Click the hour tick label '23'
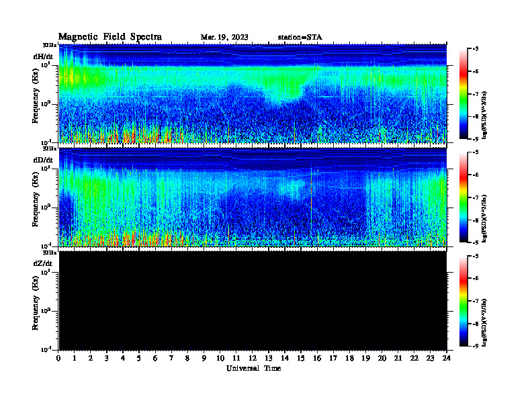The width and height of the screenshot is (532, 411). [430, 358]
